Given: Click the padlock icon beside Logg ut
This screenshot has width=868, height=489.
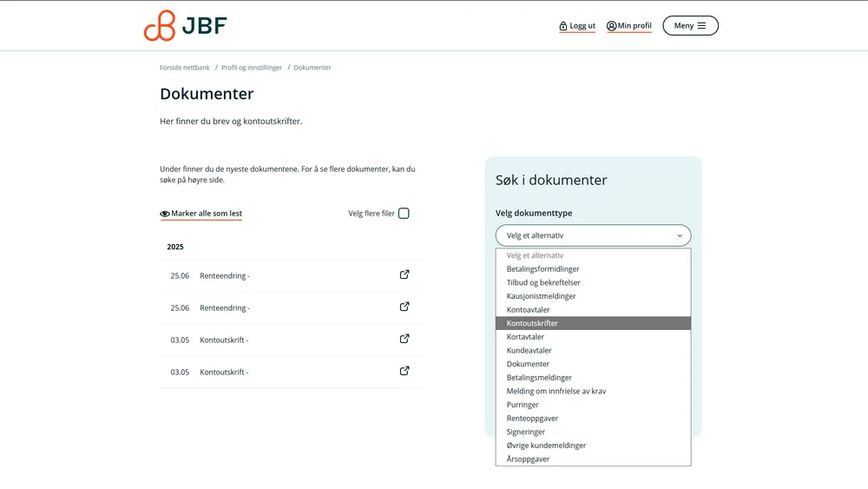Looking at the screenshot, I should pos(563,26).
